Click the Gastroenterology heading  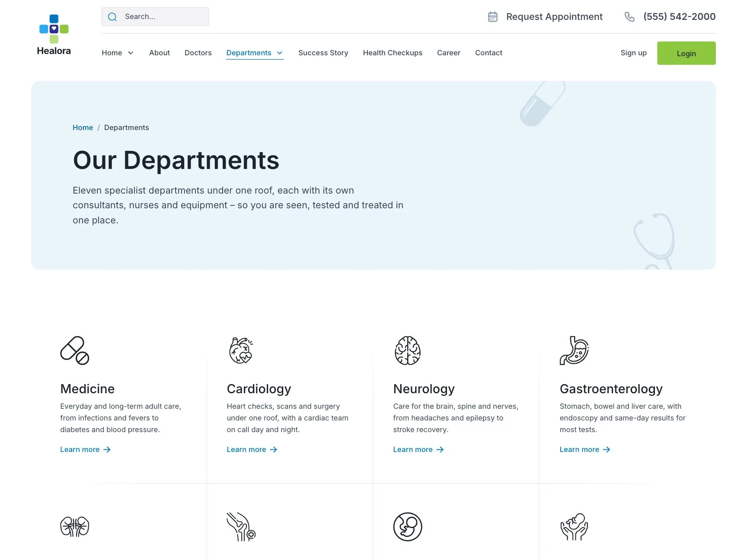point(611,389)
